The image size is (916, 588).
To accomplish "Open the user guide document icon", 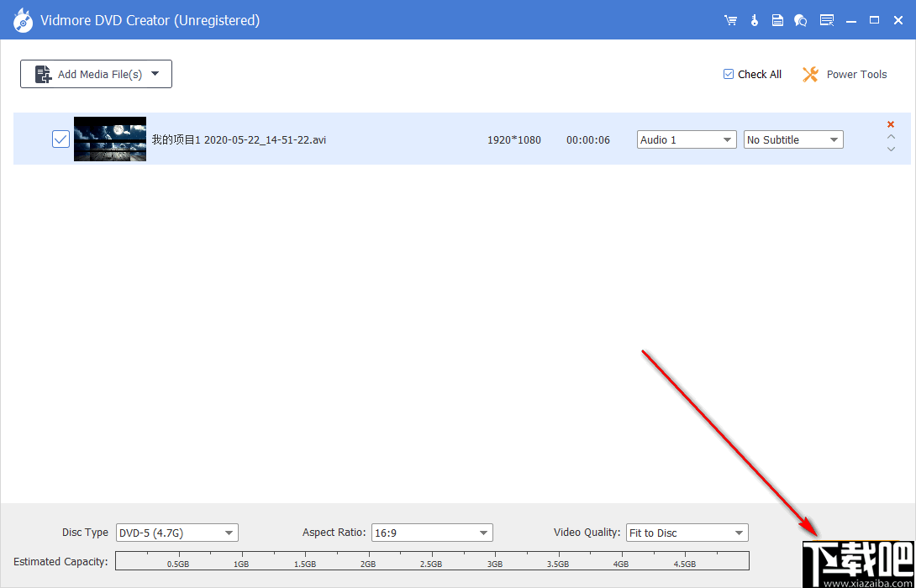I will pos(777,19).
